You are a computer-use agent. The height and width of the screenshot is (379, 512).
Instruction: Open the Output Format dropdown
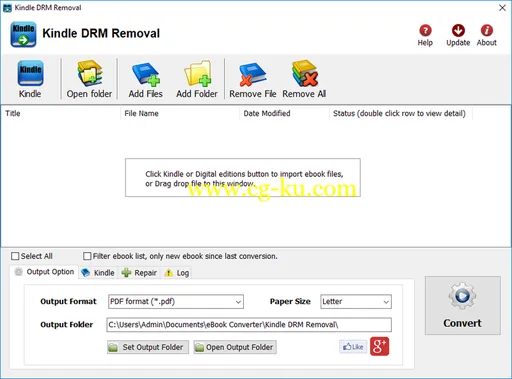(176, 302)
